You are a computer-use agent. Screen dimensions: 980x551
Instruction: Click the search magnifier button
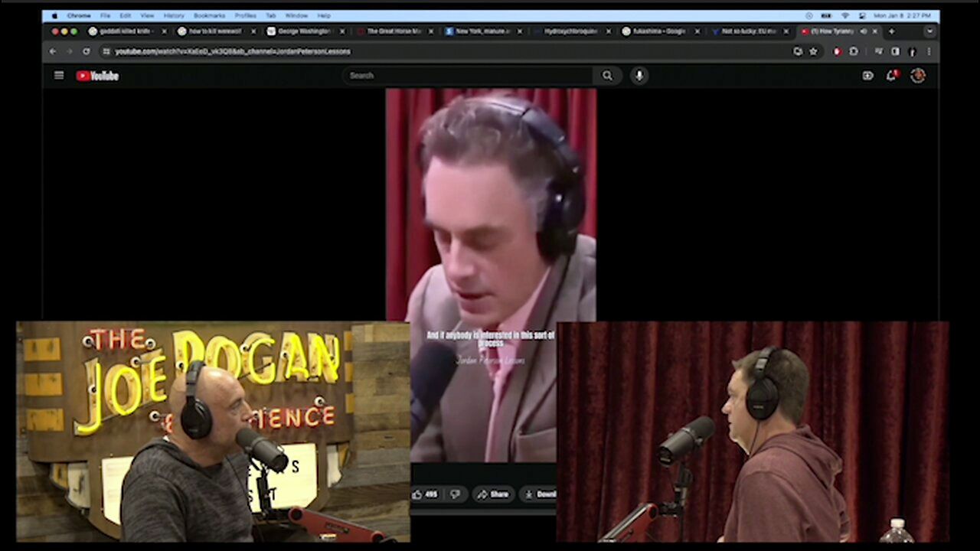[607, 75]
